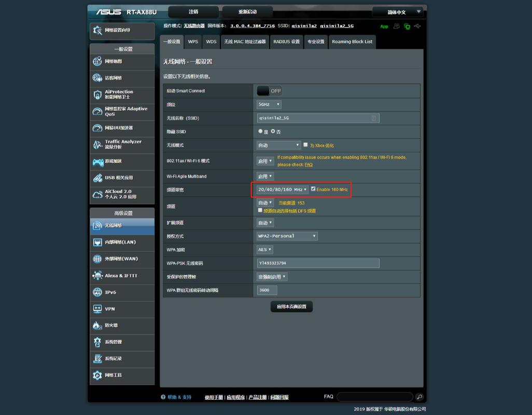The width and height of the screenshot is (532, 415).
Task: Click the USB application icon
Action: tap(97, 178)
